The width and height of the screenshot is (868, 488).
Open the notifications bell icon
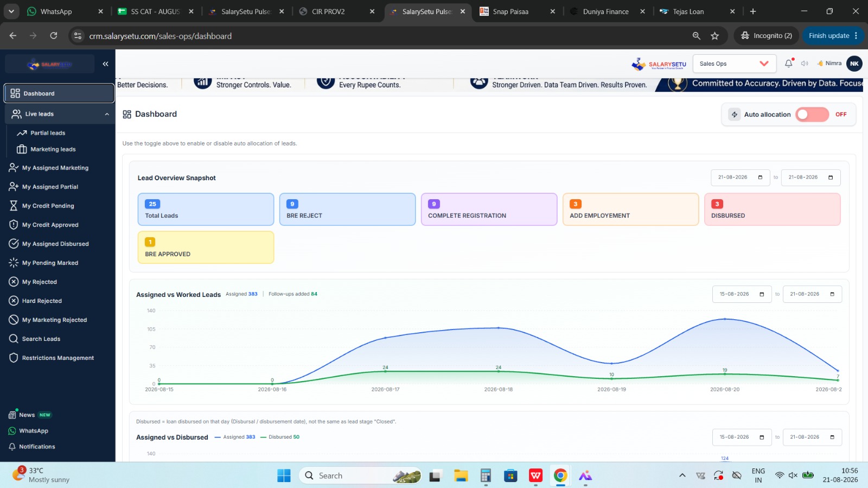click(x=789, y=64)
